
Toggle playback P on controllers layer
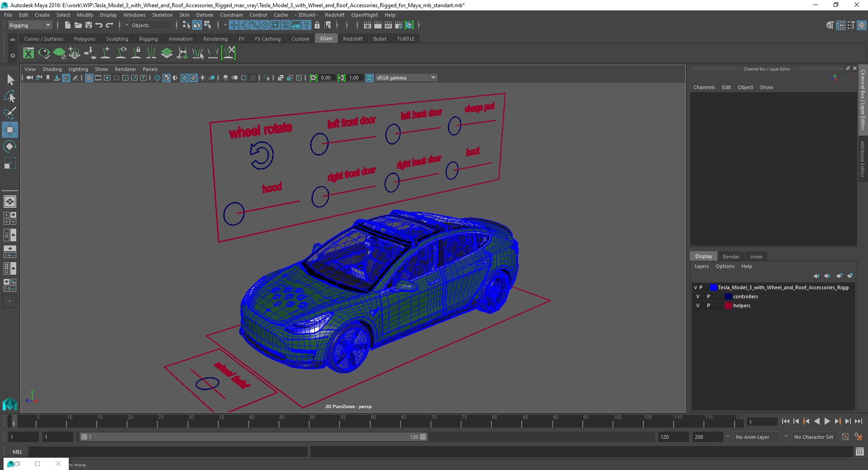tap(708, 296)
